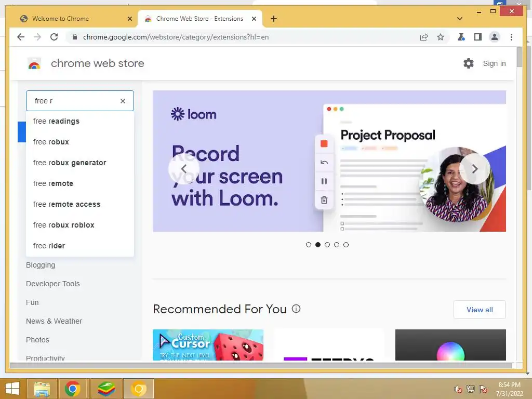Image resolution: width=532 pixels, height=399 pixels.
Task: Click the muted volume tray icon
Action: coord(458,389)
